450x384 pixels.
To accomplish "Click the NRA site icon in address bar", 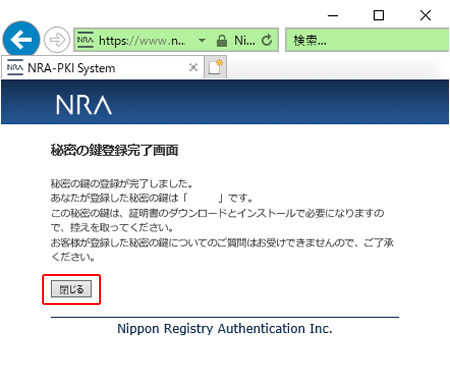I will pos(85,40).
